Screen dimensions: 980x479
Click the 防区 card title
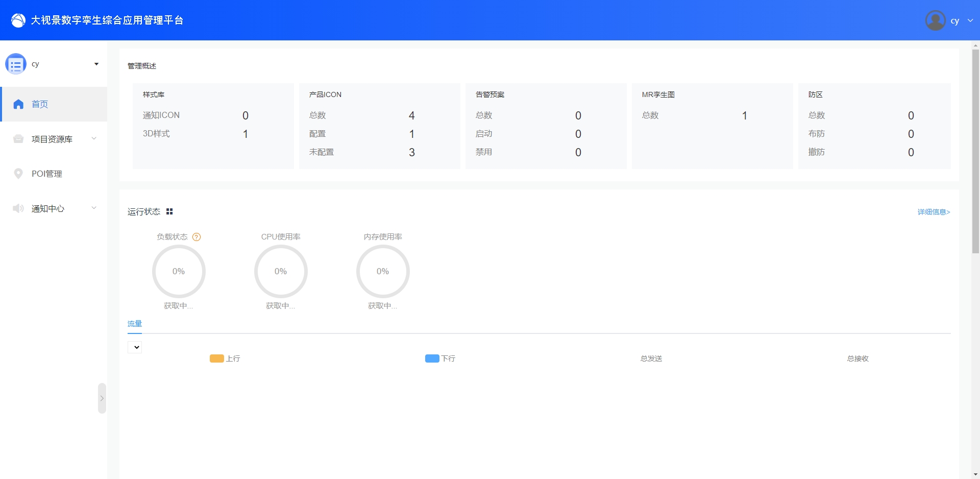point(816,94)
